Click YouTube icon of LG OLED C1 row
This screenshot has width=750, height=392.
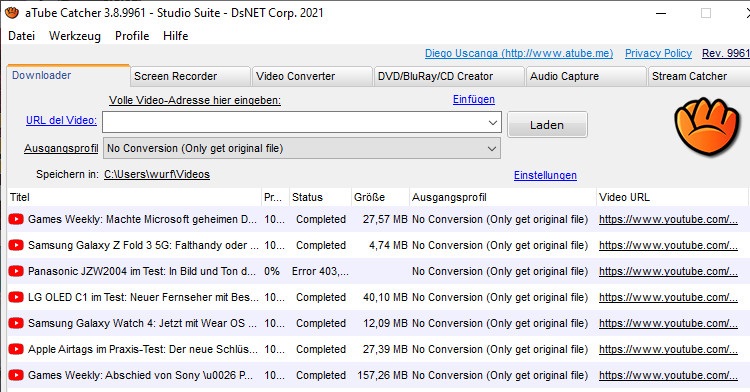click(16, 297)
